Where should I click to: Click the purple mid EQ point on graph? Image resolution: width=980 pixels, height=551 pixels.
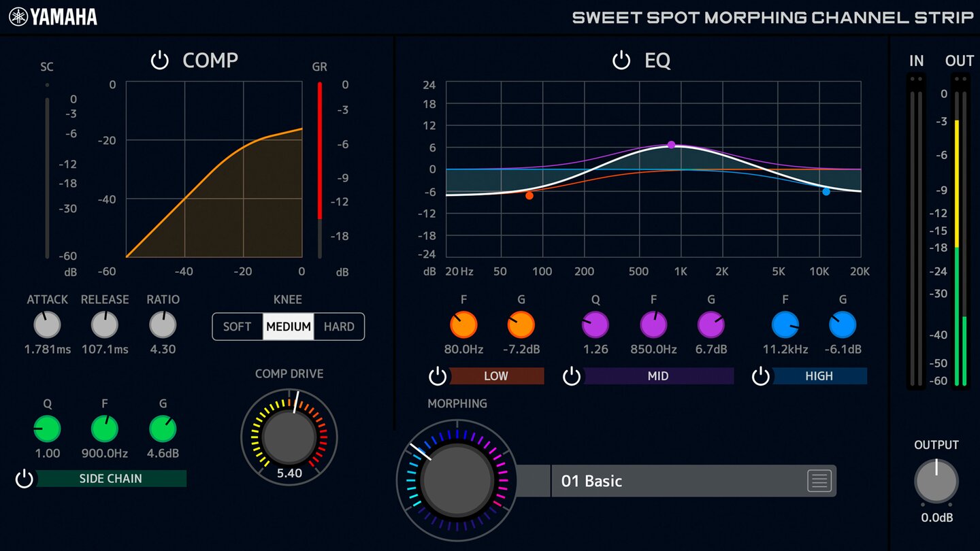671,145
